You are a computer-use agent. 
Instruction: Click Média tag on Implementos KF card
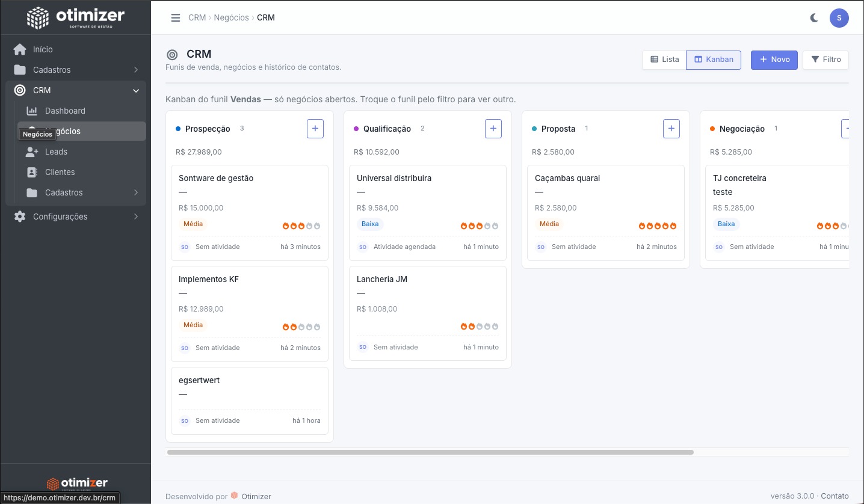pos(193,325)
